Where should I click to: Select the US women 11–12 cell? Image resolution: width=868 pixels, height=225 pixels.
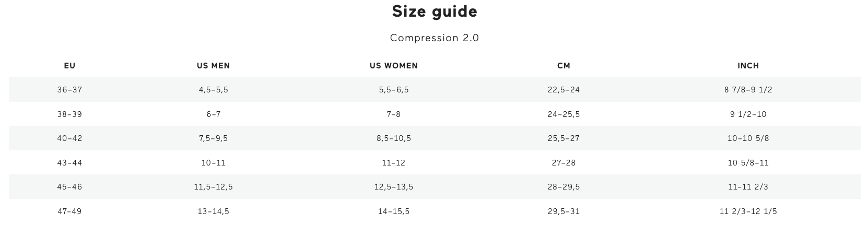click(393, 163)
